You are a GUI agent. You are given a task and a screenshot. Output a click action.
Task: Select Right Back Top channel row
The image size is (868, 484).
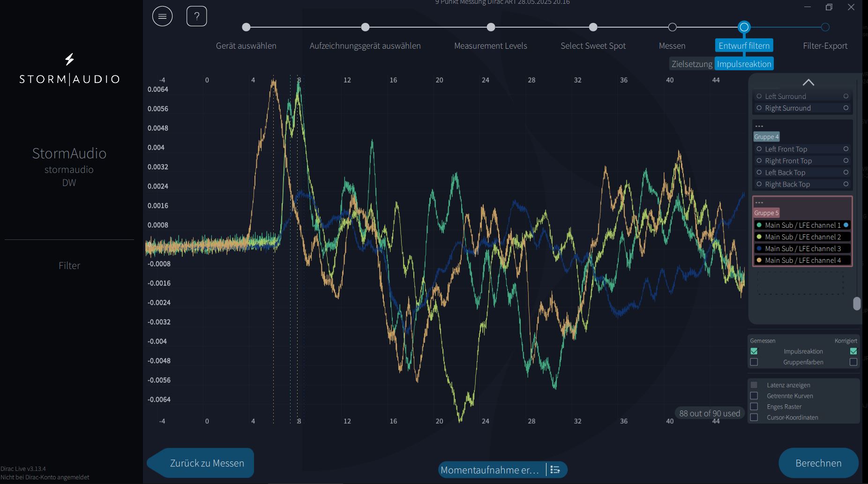[802, 184]
